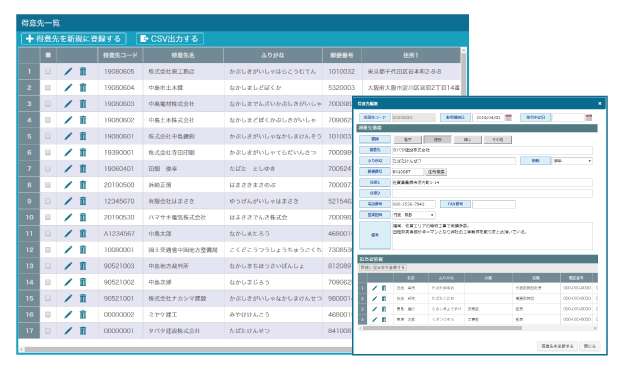Image resolution: width=625 pixels, height=372 pixels.
Task: Select the 官庁 category button
Action: click(407, 140)
